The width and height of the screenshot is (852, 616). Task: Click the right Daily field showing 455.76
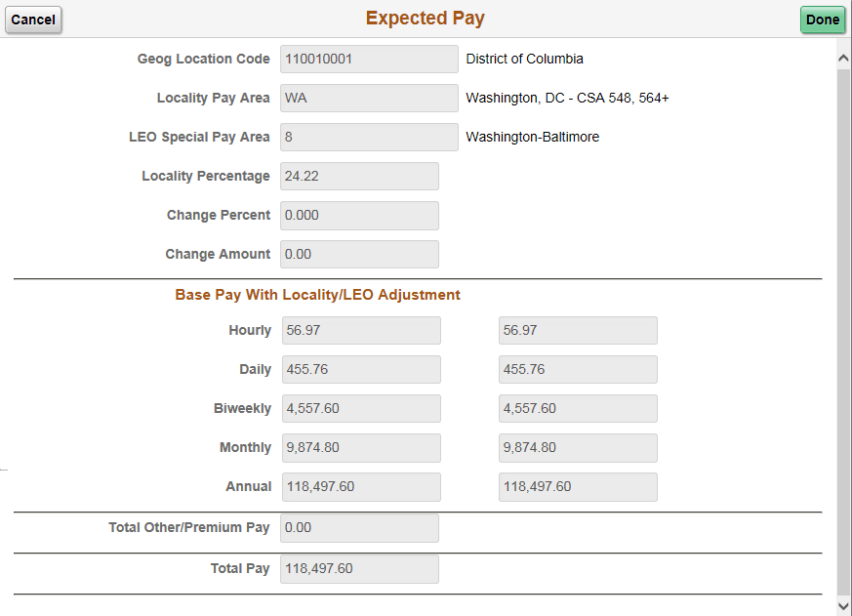coord(578,369)
